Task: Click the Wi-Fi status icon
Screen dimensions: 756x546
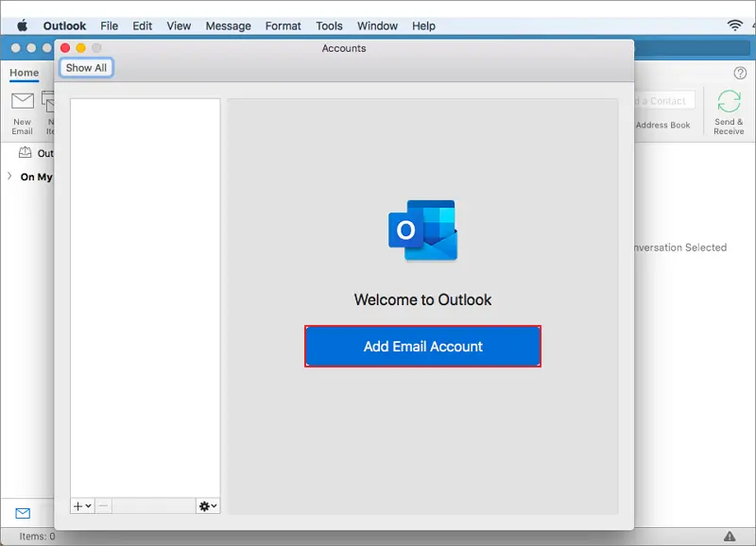Action: point(735,26)
